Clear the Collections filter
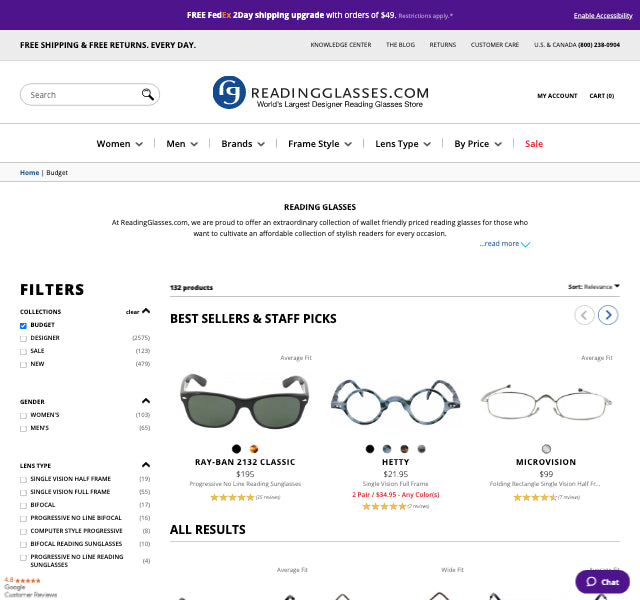Viewport: 640px width, 600px height. (x=132, y=312)
